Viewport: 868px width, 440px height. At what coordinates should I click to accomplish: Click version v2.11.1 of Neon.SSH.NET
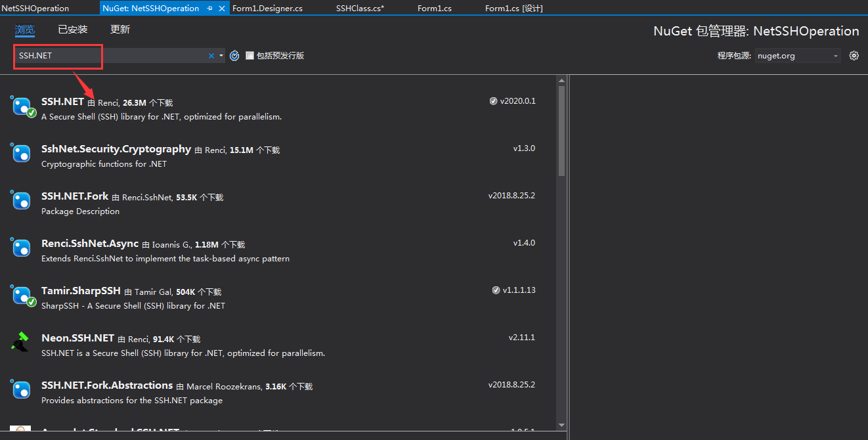(x=522, y=338)
